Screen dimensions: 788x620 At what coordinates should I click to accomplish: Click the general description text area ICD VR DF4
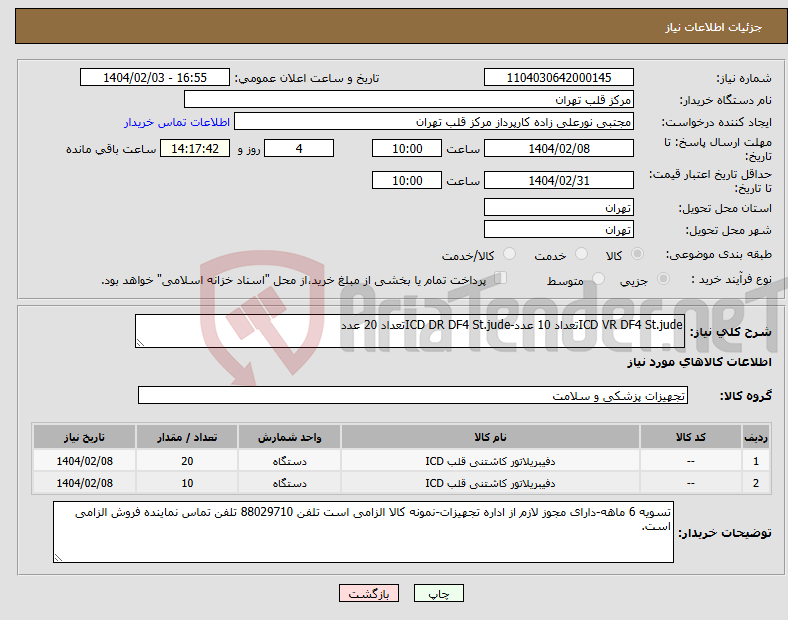click(x=410, y=331)
